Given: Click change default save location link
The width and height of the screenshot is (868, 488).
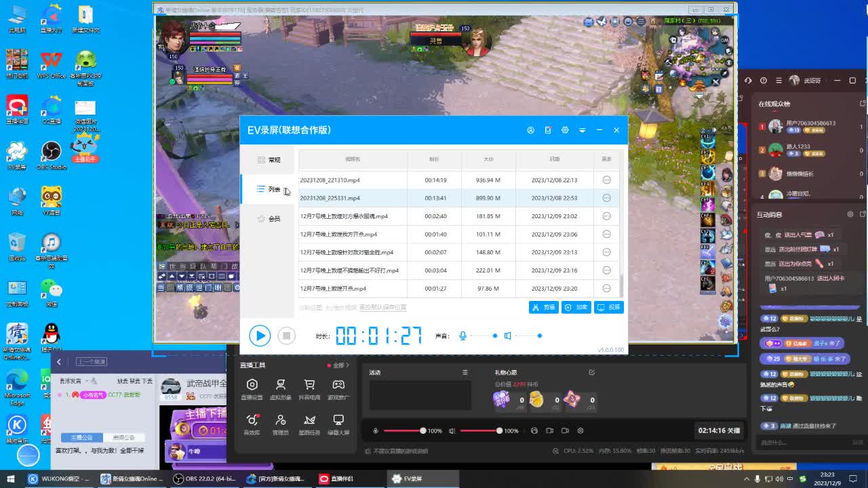Looking at the screenshot, I should click(x=382, y=308).
